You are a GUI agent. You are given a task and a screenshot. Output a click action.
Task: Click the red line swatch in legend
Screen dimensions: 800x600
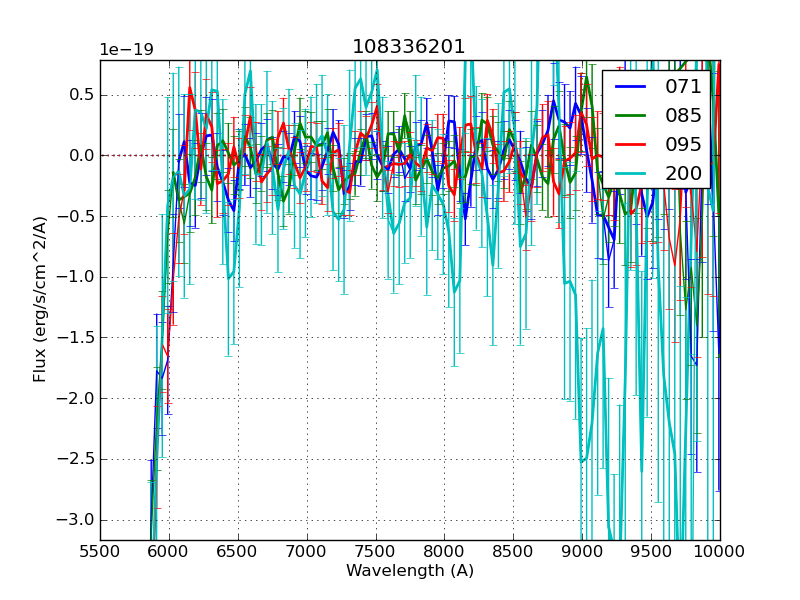click(x=631, y=145)
